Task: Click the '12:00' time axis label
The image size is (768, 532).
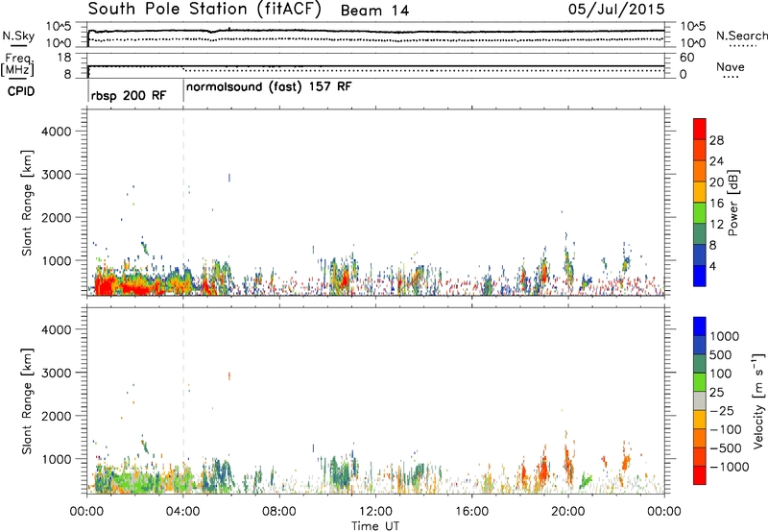Action: [375, 512]
